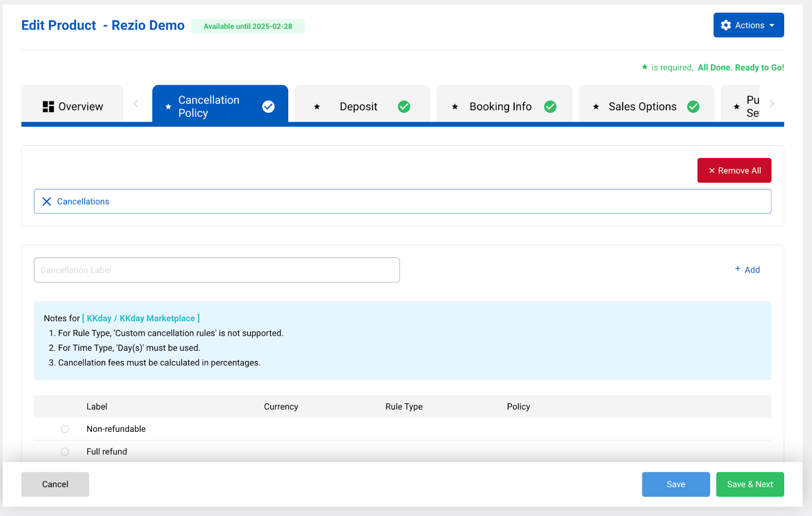Click green star icon beside is required
Viewport: 812px width, 516px height.
[x=645, y=67]
